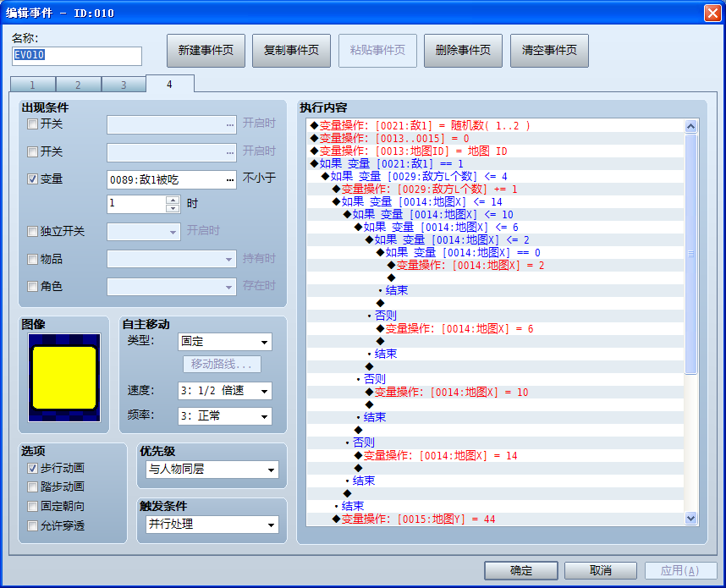726x588 pixels.
Task: Decrease the variable value with down spinner
Action: click(x=173, y=208)
